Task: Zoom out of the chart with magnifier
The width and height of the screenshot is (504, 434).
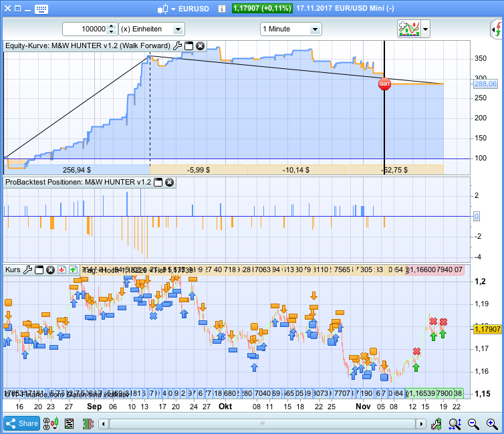Action: point(473,423)
